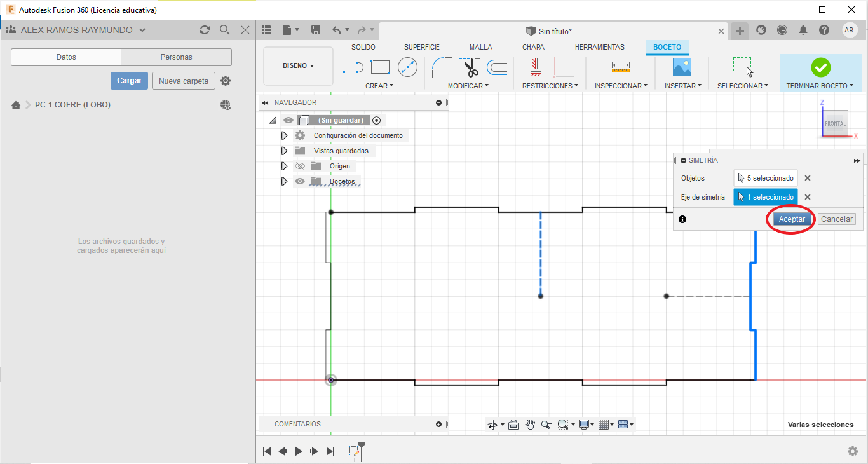Switch to the MALLA tab
This screenshot has width=868, height=464.
481,47
